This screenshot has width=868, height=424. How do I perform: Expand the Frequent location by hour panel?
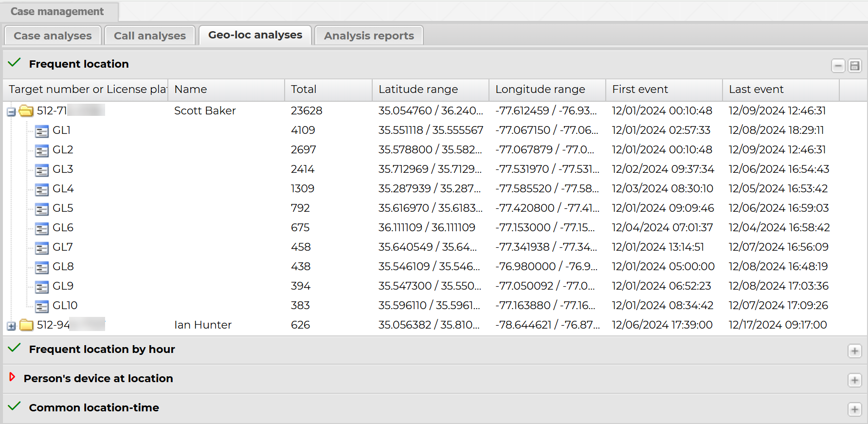854,351
